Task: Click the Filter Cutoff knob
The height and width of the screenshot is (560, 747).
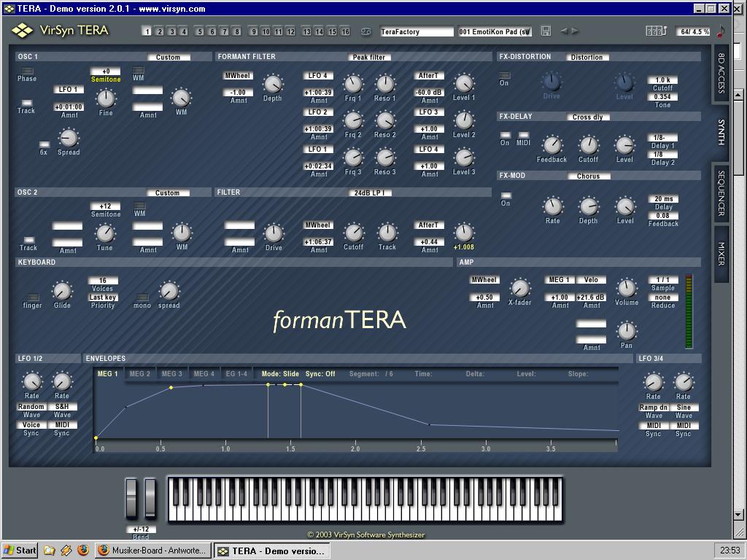Action: (354, 233)
